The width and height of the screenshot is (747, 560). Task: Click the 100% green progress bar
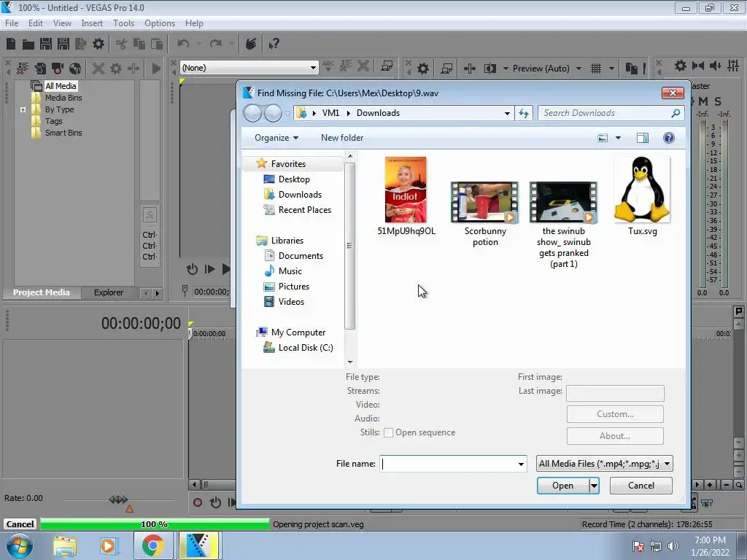point(155,524)
